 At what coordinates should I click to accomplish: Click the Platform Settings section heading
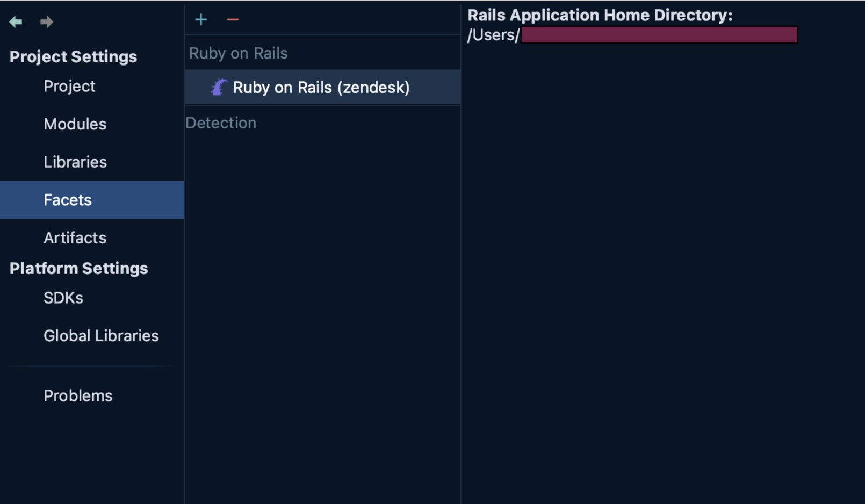click(x=78, y=269)
